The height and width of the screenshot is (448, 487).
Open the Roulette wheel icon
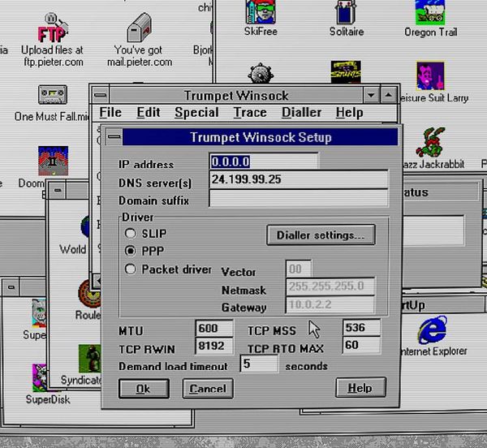click(89, 294)
